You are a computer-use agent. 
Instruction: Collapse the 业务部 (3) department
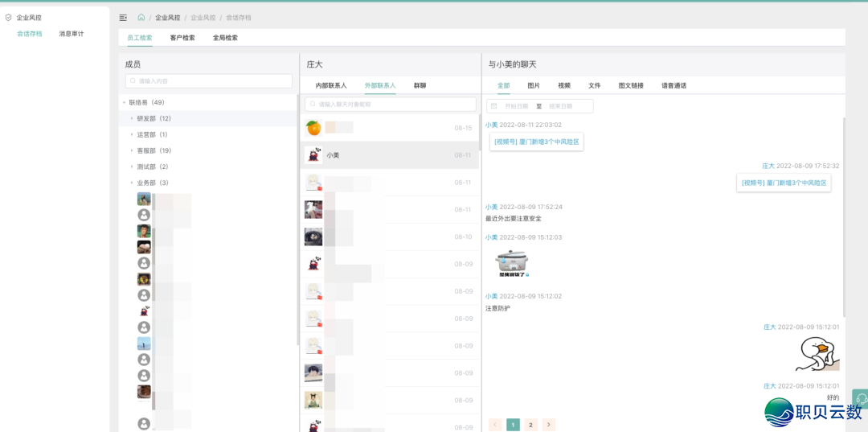click(132, 183)
